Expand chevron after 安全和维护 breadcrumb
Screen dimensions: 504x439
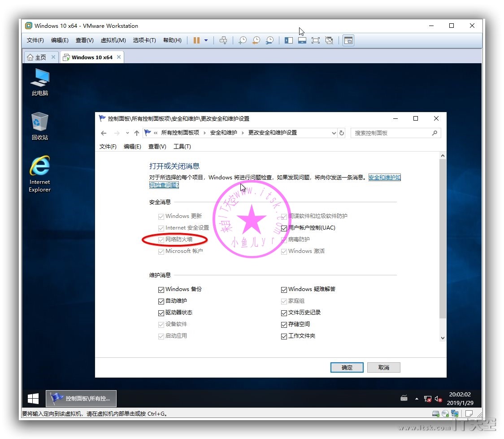[x=242, y=133]
